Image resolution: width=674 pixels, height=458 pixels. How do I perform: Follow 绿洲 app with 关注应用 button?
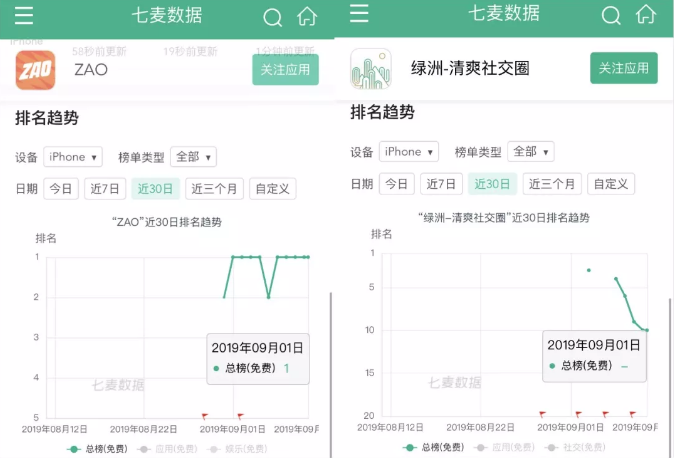coord(624,68)
